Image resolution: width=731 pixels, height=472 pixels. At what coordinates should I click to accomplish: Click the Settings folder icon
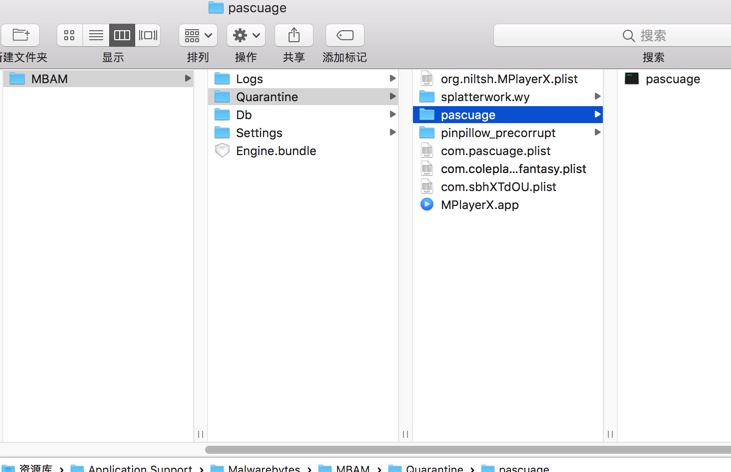(x=222, y=133)
